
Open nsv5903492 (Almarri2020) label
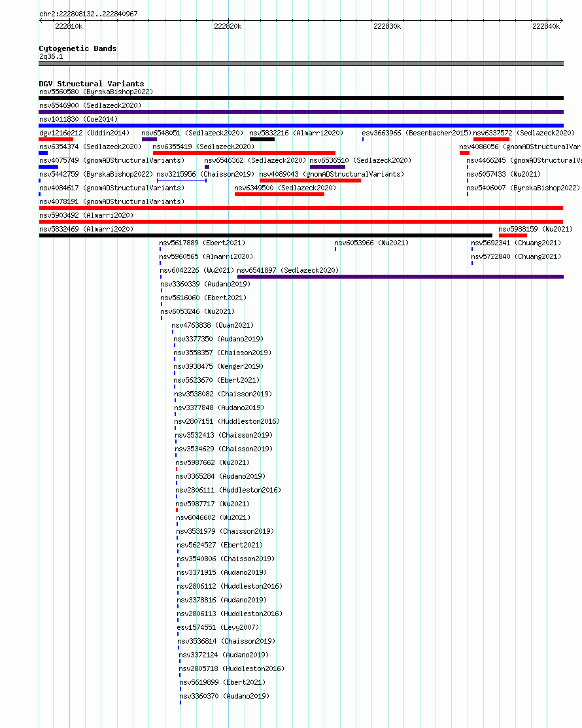pos(86,215)
